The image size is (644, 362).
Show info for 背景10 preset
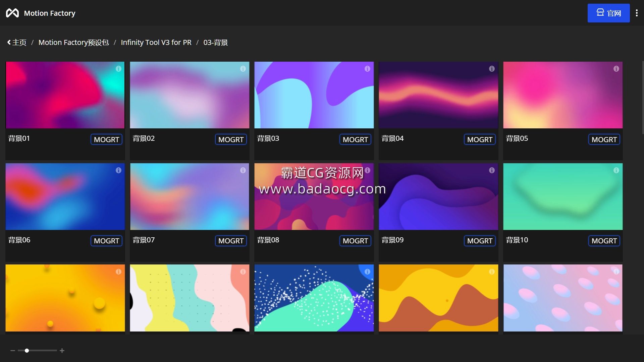click(616, 170)
